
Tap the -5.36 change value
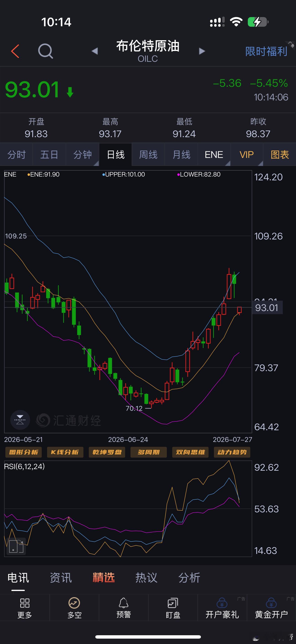[227, 83]
